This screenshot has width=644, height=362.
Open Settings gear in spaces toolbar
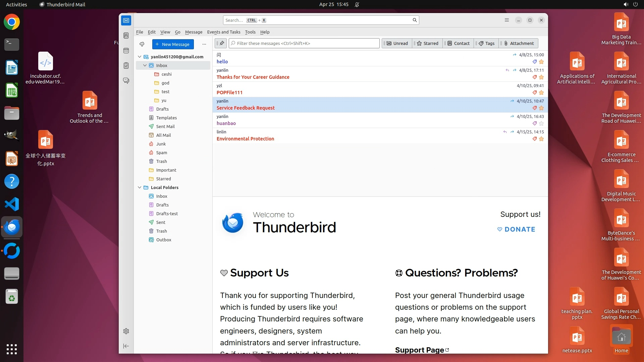coord(126,331)
